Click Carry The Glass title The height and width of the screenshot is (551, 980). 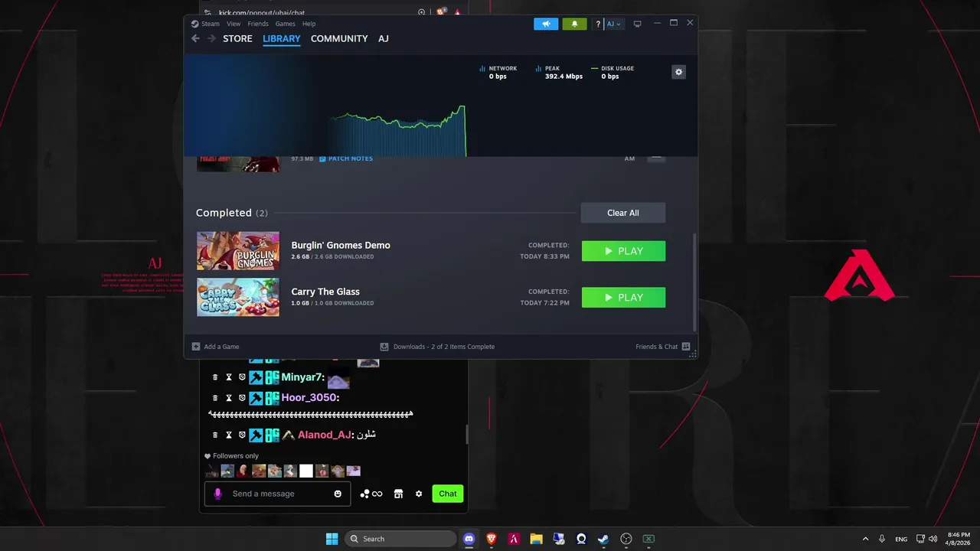(x=325, y=292)
